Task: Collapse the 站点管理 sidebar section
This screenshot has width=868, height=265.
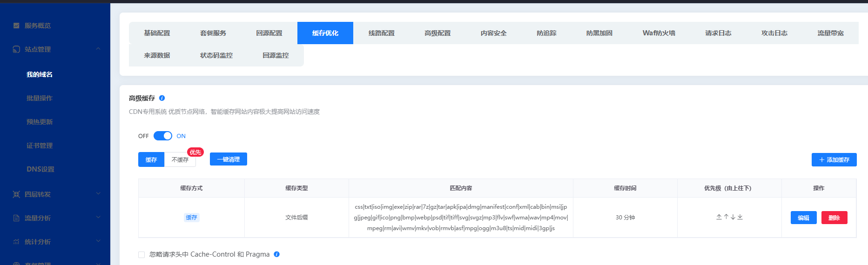Action: [x=98, y=49]
